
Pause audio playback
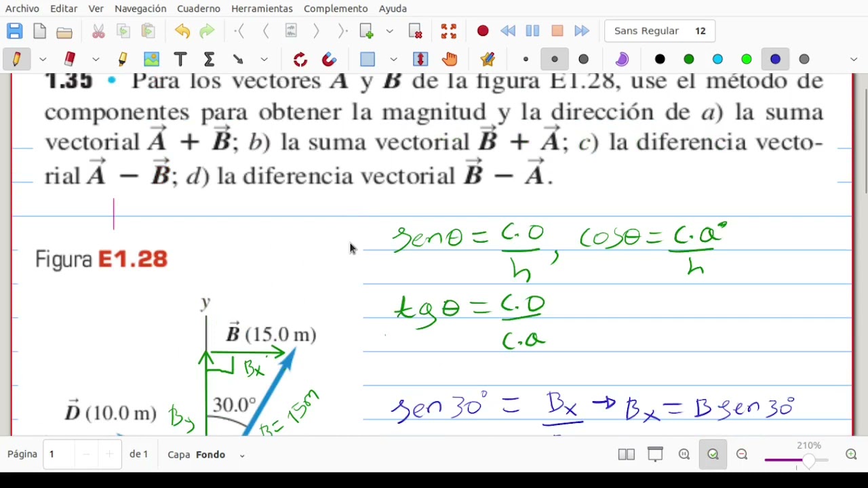coord(532,31)
